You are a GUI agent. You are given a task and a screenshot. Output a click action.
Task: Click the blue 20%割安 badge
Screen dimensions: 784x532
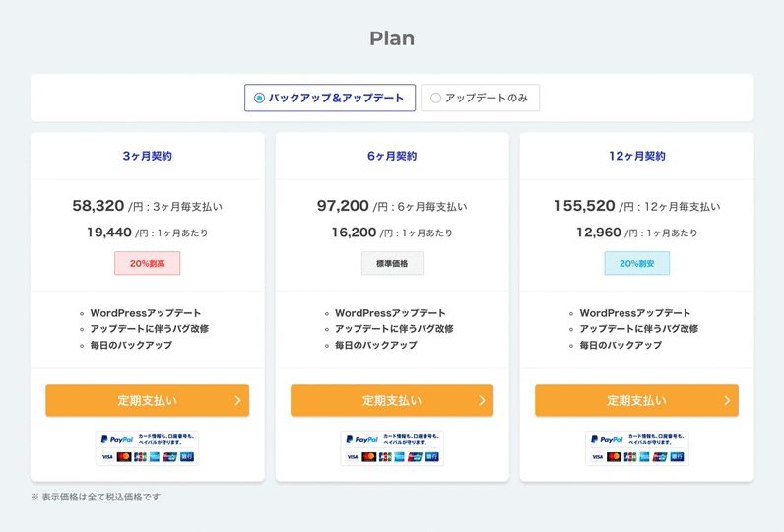click(x=636, y=263)
